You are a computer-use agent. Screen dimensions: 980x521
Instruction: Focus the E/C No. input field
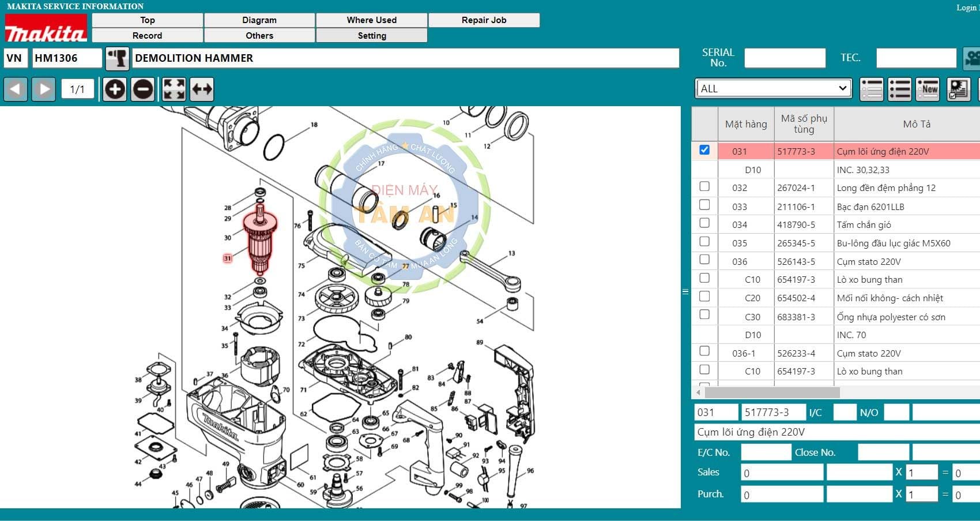coord(766,452)
